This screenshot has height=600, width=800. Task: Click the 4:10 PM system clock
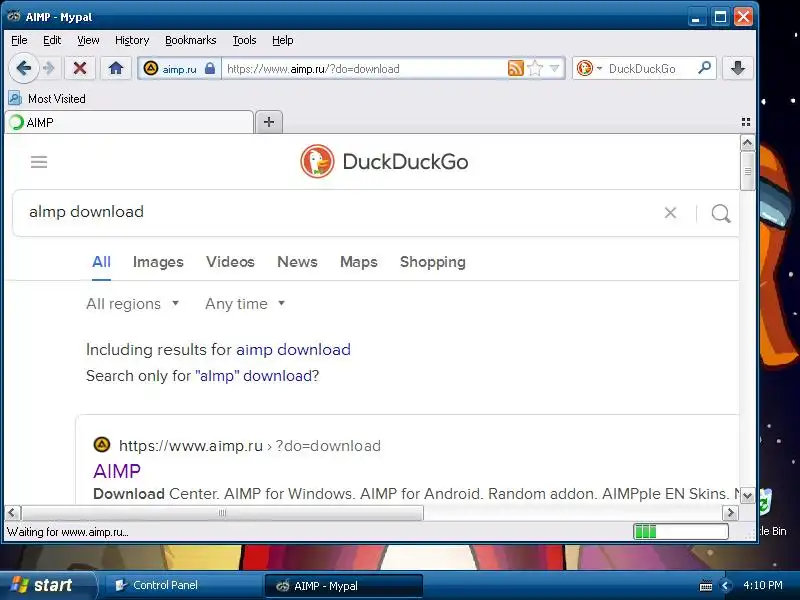coord(763,585)
